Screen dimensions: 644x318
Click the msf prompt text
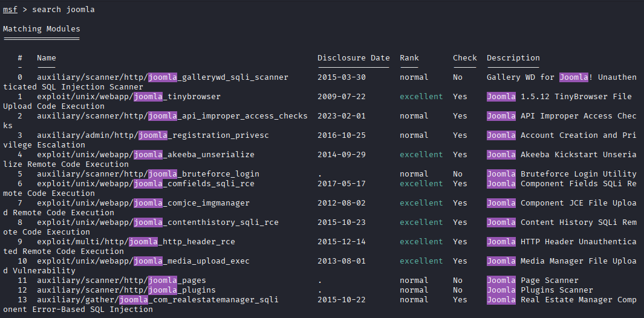coord(10,10)
